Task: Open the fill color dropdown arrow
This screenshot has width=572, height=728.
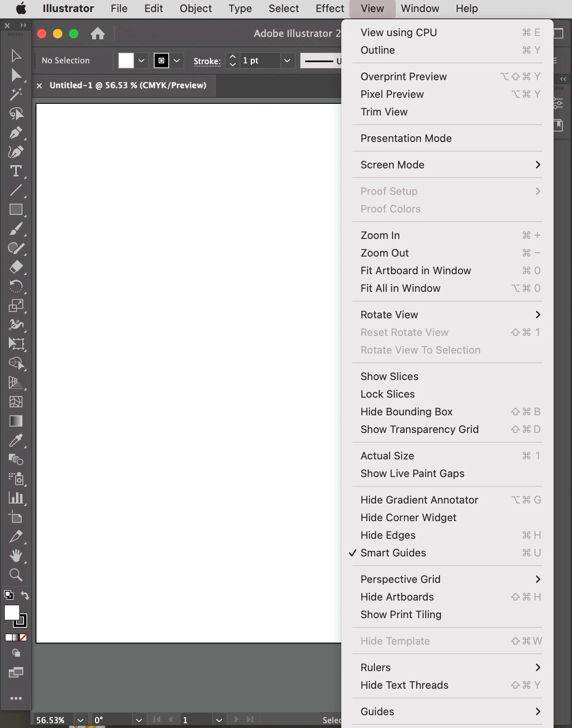Action: click(x=141, y=61)
